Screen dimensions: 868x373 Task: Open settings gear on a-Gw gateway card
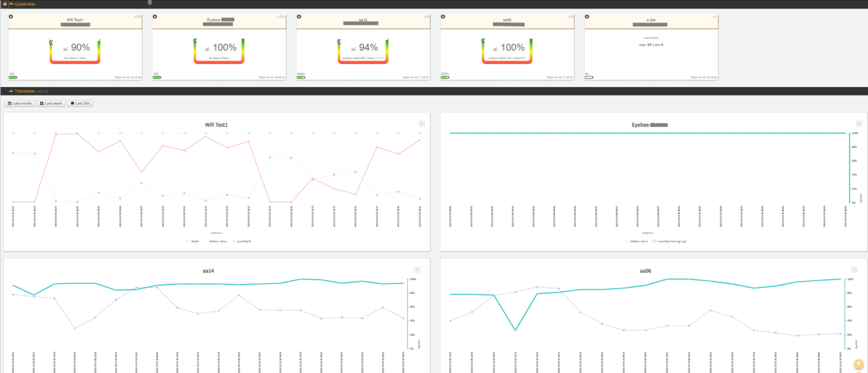click(x=587, y=16)
